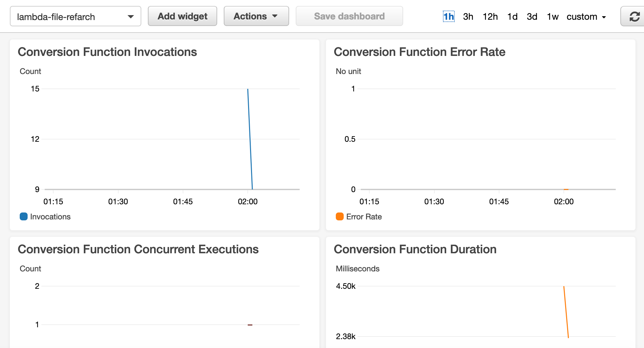644x348 pixels.
Task: Select the 12h time range
Action: 490,16
